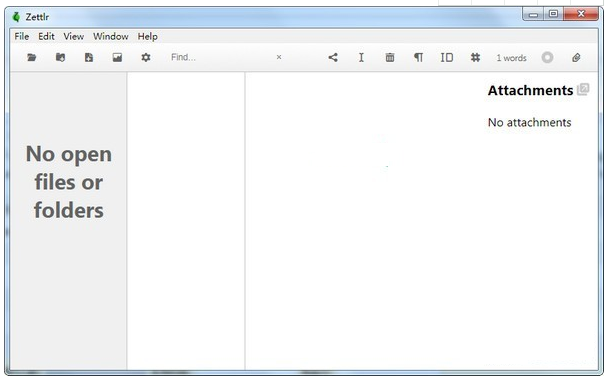Toggle the attachments paperclip icon
Viewport: 607px width, 380px height.
(576, 58)
